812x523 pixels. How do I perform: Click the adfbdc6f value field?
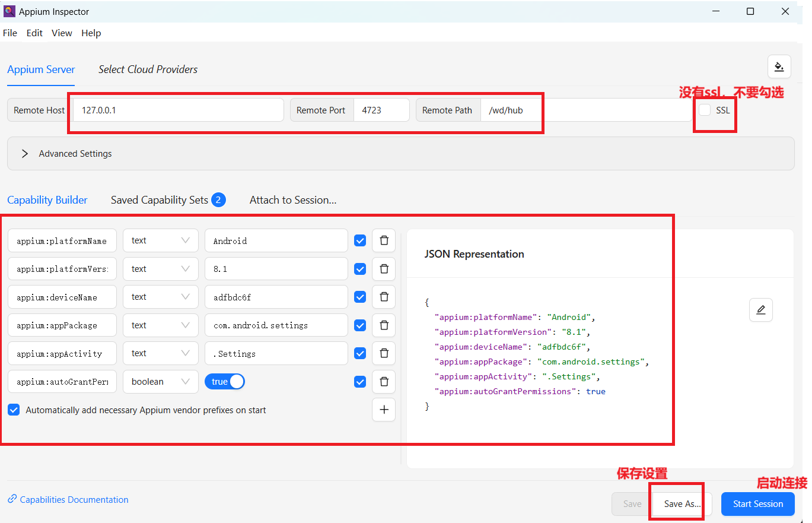tap(276, 297)
